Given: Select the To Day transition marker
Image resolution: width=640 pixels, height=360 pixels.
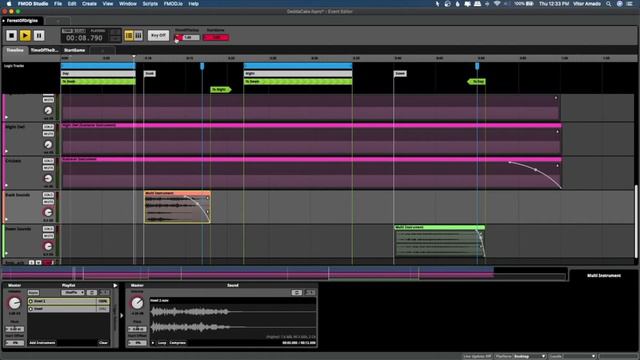Looking at the screenshot, I should tap(476, 82).
